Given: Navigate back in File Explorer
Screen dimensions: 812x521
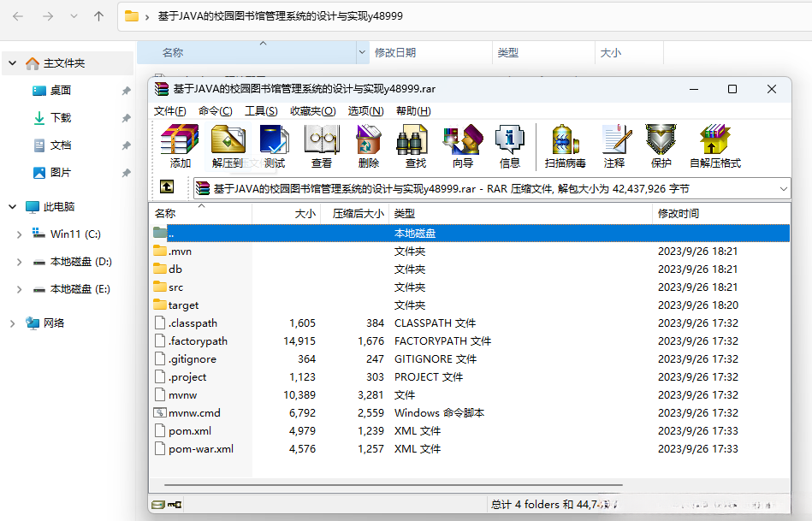Looking at the screenshot, I should 18,16.
